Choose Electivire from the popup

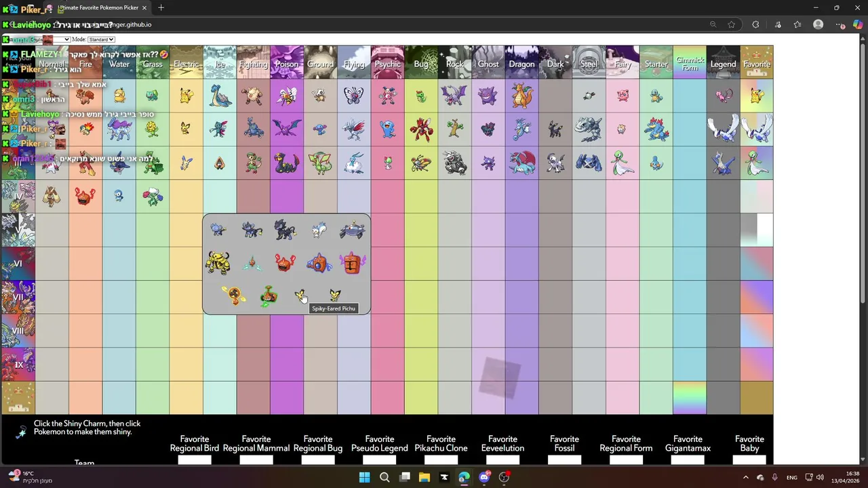point(218,263)
